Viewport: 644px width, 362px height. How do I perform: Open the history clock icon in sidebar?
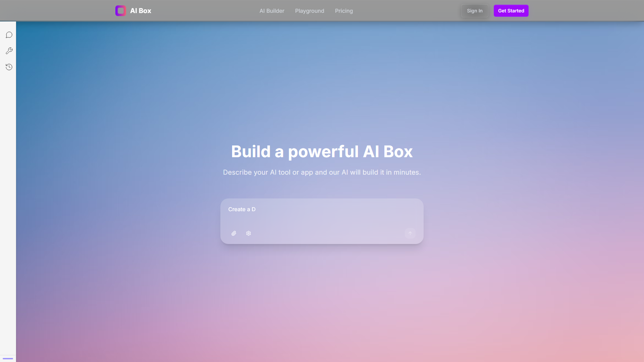point(9,67)
